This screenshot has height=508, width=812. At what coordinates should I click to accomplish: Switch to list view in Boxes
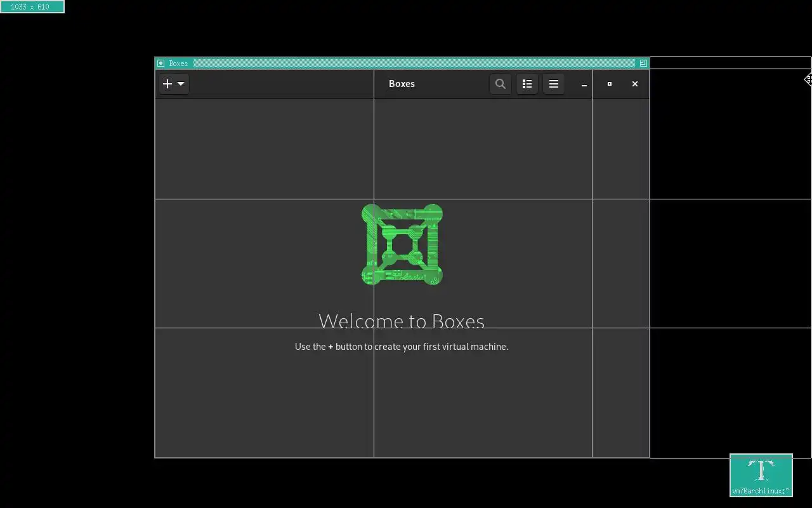(527, 84)
